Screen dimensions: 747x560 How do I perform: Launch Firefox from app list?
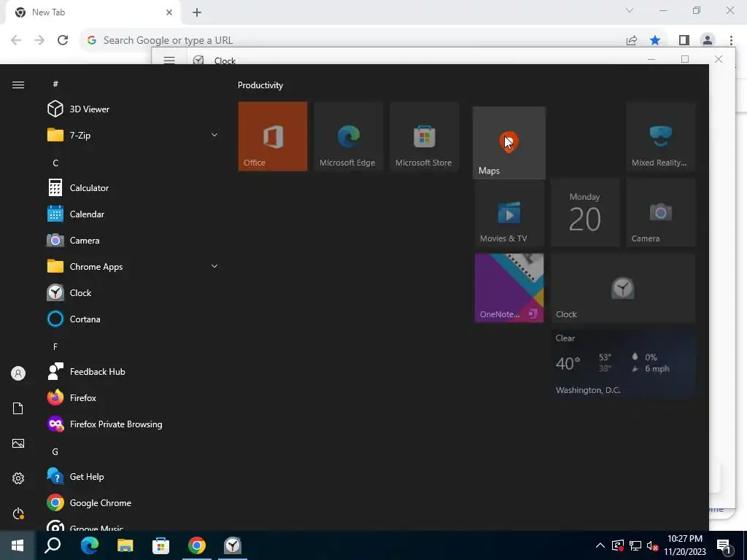[133, 397]
